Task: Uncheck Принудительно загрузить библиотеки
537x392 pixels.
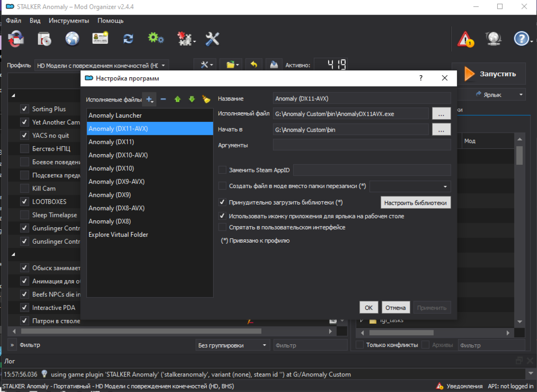Action: point(222,202)
